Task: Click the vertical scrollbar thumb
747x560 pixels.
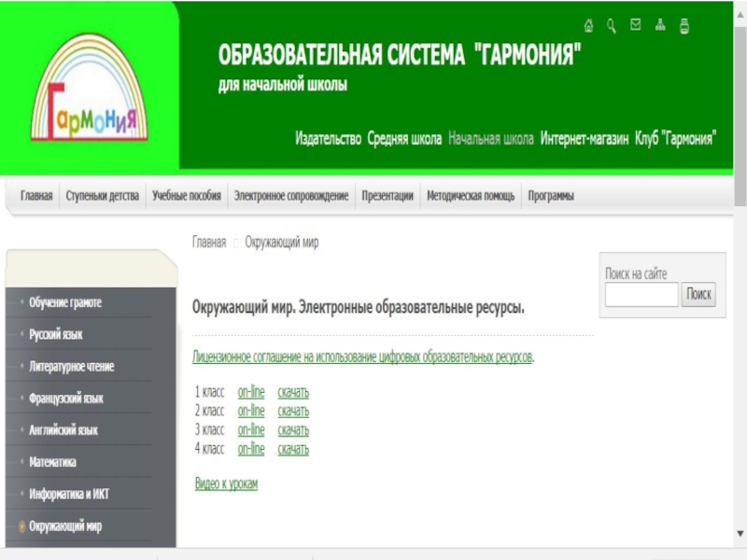Action: [x=740, y=116]
